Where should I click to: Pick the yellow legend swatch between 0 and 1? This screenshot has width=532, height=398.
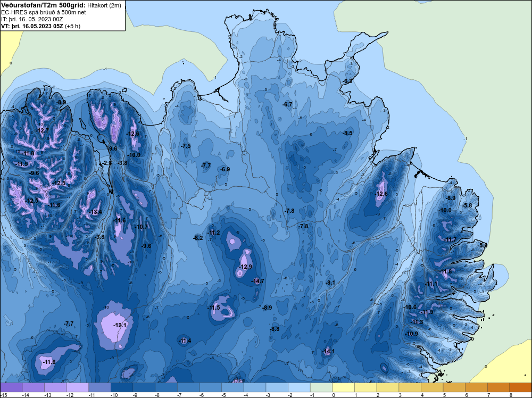click(x=343, y=387)
